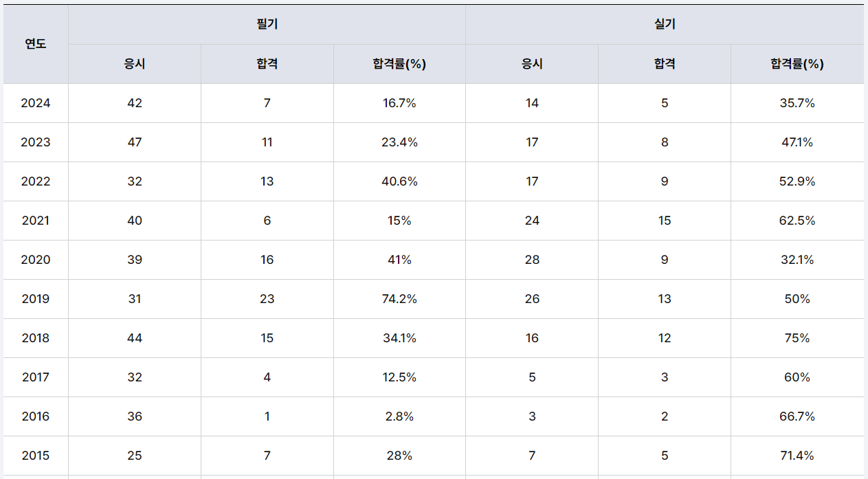Select the 2.8% pass rate cell
Screen dimensions: 868x479
click(x=399, y=416)
